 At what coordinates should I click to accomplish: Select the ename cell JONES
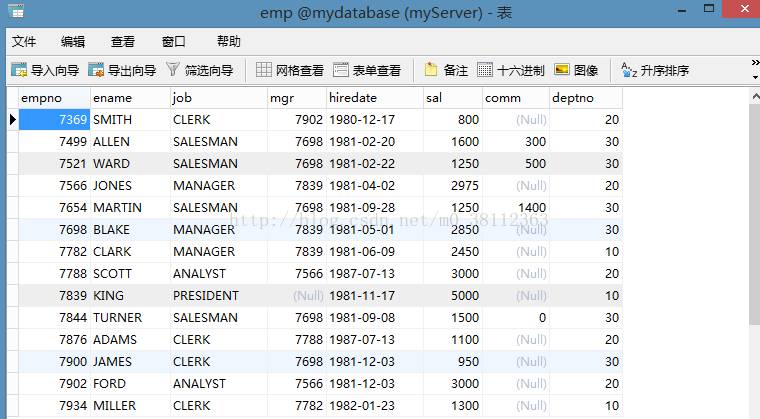tap(130, 185)
